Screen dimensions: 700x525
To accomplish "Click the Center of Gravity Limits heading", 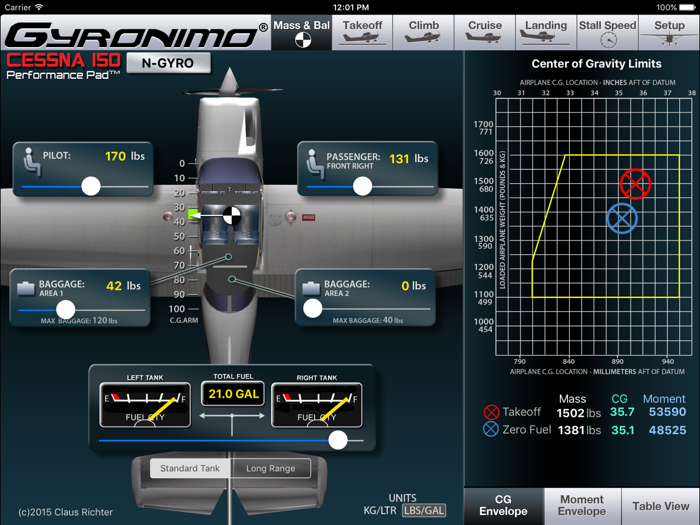I will (x=596, y=64).
